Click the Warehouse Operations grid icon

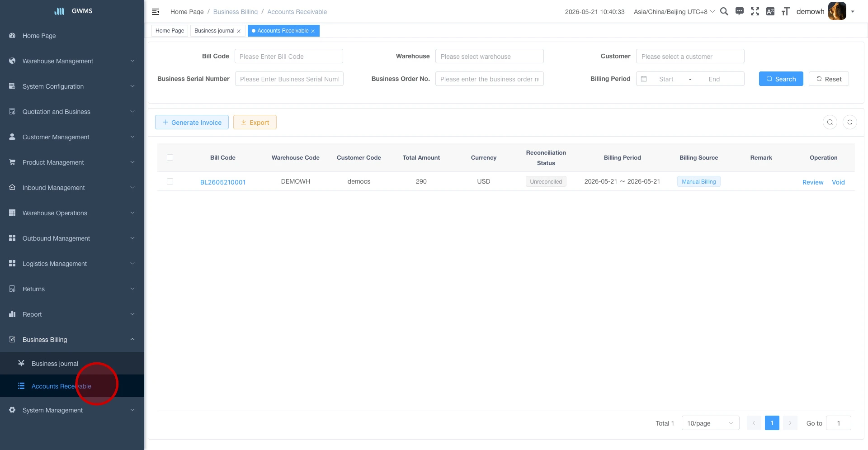click(12, 213)
